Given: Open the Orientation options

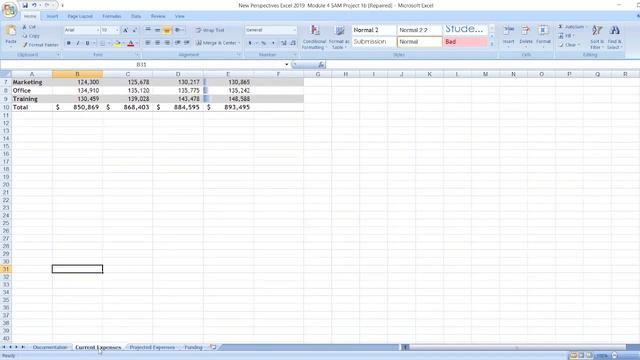Looking at the screenshot, I should (x=179, y=30).
